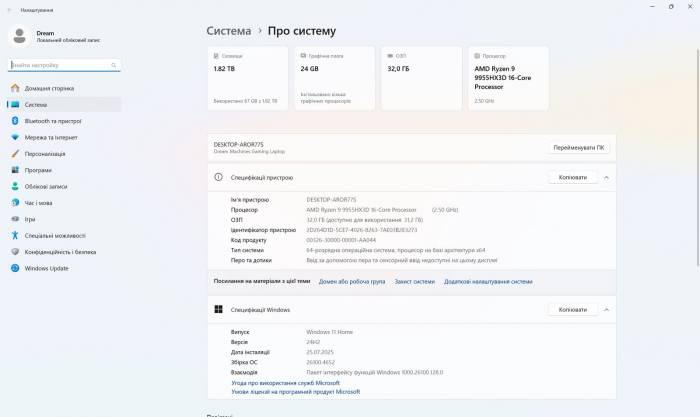Image resolution: width=700 pixels, height=417 pixels.
Task: Click the Програми apps icon
Action: tap(15, 170)
